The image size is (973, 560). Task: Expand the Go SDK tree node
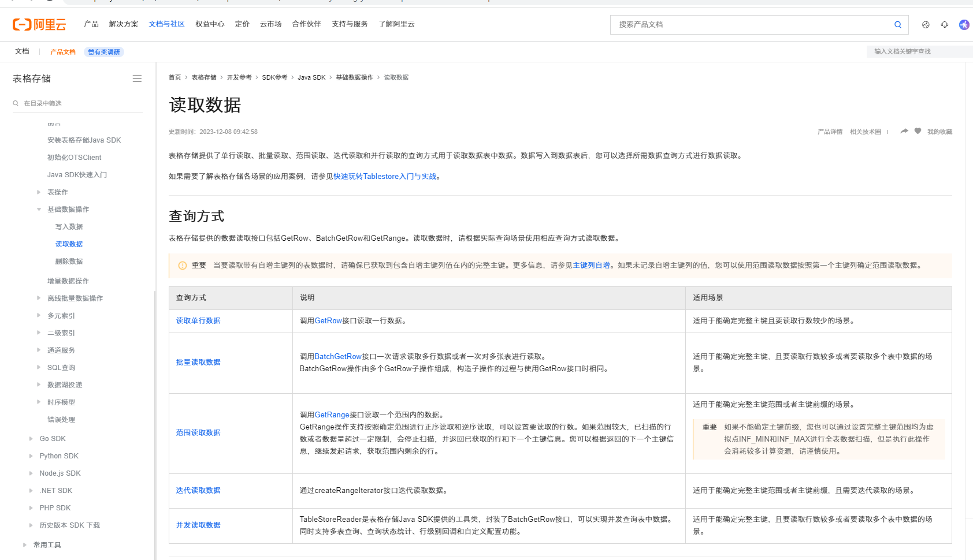tap(31, 439)
